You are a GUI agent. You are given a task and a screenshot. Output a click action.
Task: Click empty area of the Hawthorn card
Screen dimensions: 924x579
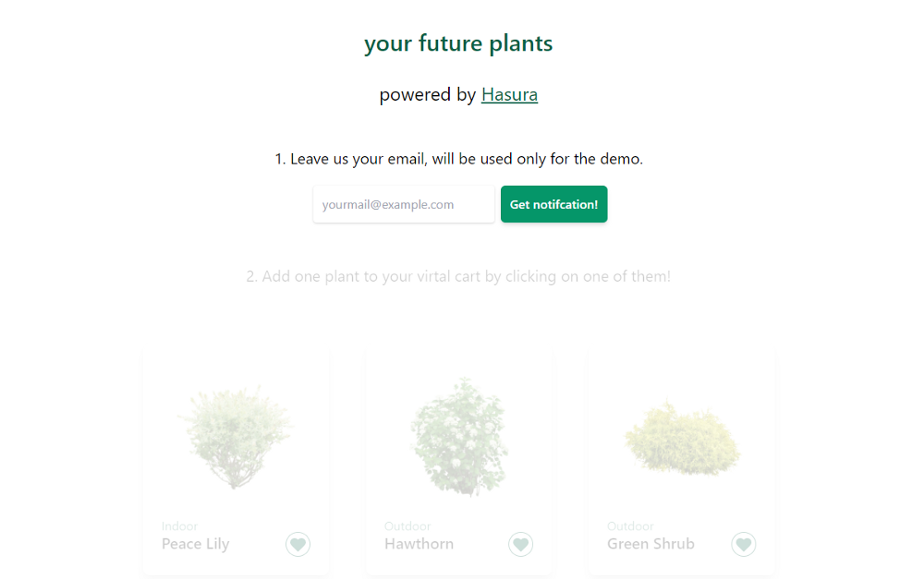click(459, 360)
